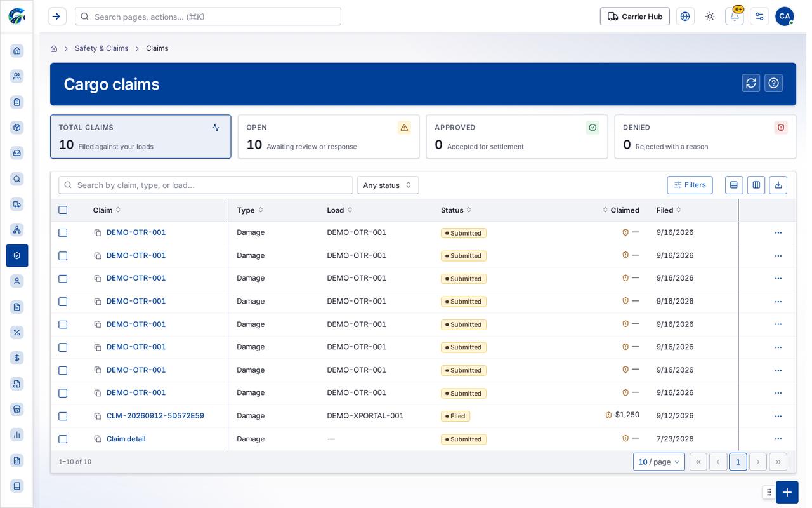Open row actions for the Claim detail row
This screenshot has height=508, width=812.
pyautogui.click(x=778, y=439)
